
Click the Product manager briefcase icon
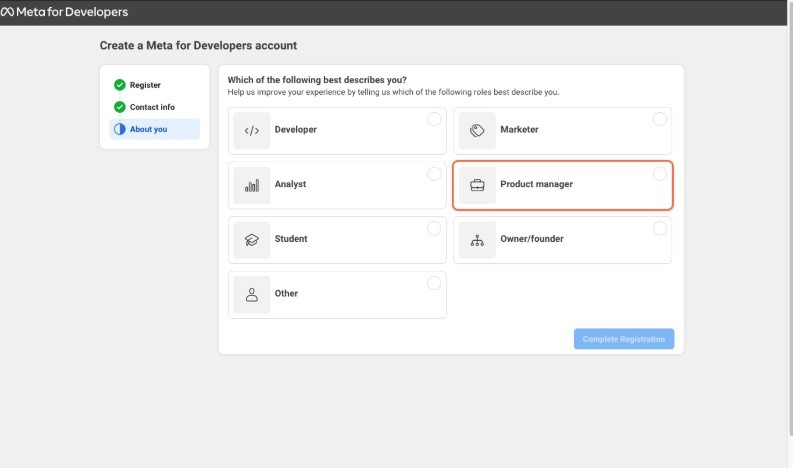[477, 186]
